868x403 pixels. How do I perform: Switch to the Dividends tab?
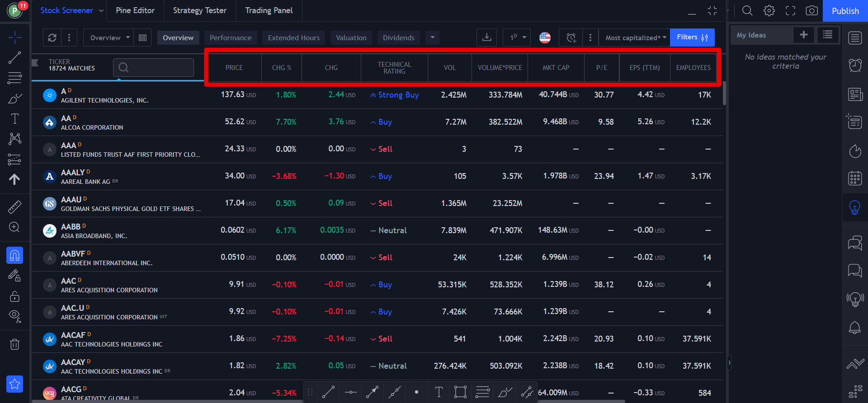pos(398,38)
